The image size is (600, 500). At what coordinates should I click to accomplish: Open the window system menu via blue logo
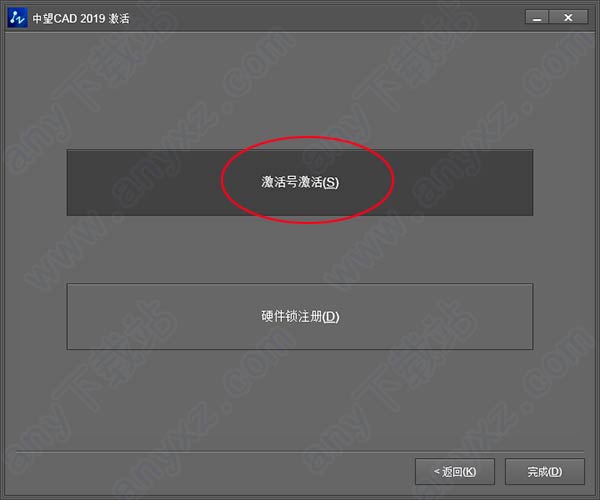point(17,18)
